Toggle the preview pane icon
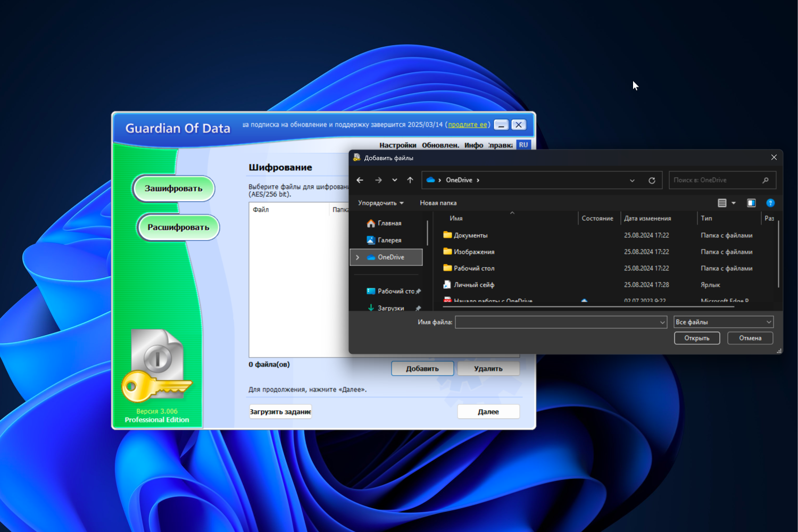 tap(751, 203)
